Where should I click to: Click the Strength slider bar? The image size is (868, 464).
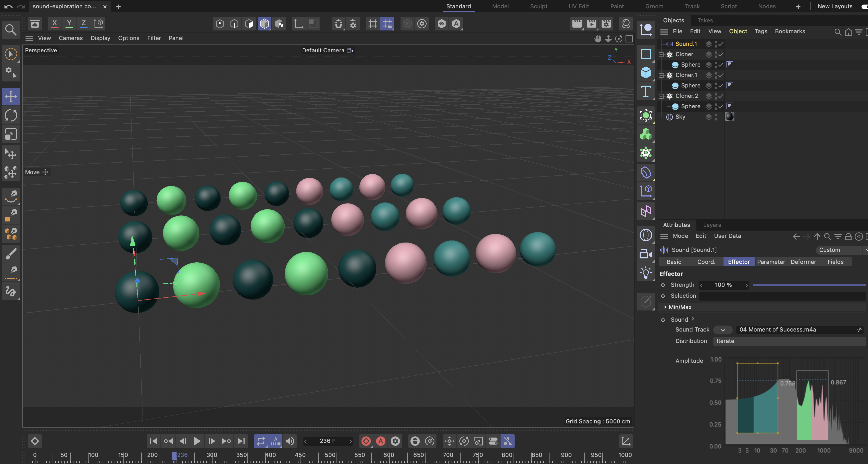(x=809, y=285)
